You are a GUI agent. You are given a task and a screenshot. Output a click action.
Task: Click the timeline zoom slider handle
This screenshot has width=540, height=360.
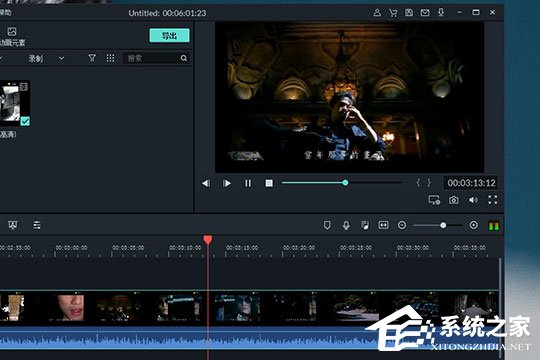click(x=443, y=225)
